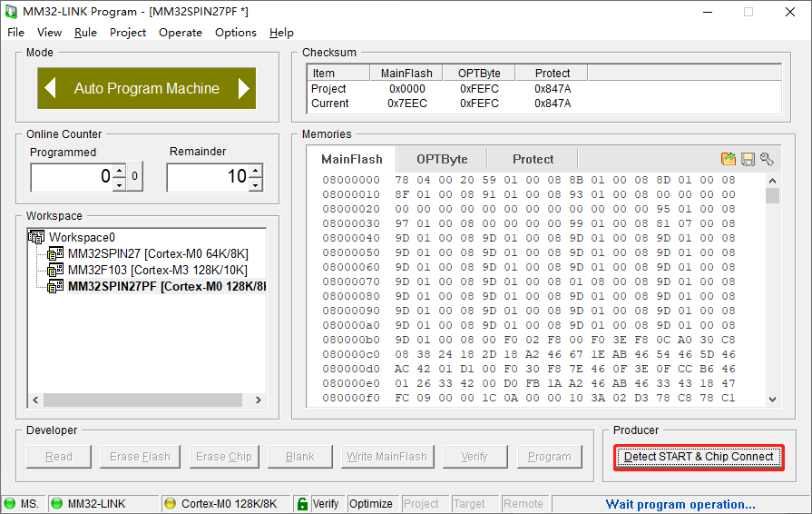
Task: Click MM32SPIN27PF project icon
Action: click(55, 287)
